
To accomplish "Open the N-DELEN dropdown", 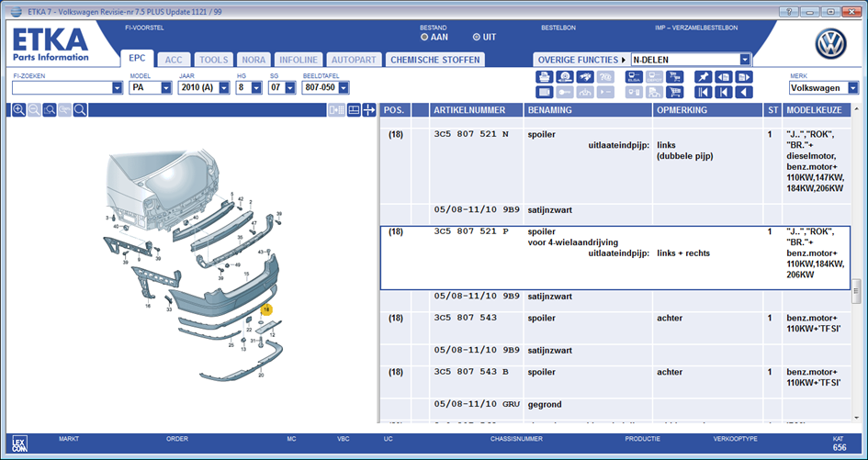I will [745, 60].
